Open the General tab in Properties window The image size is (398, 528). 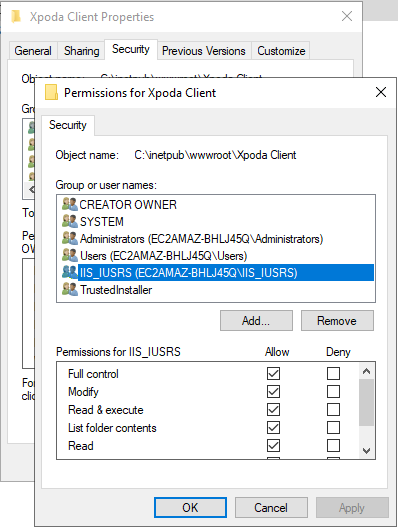[x=33, y=51]
